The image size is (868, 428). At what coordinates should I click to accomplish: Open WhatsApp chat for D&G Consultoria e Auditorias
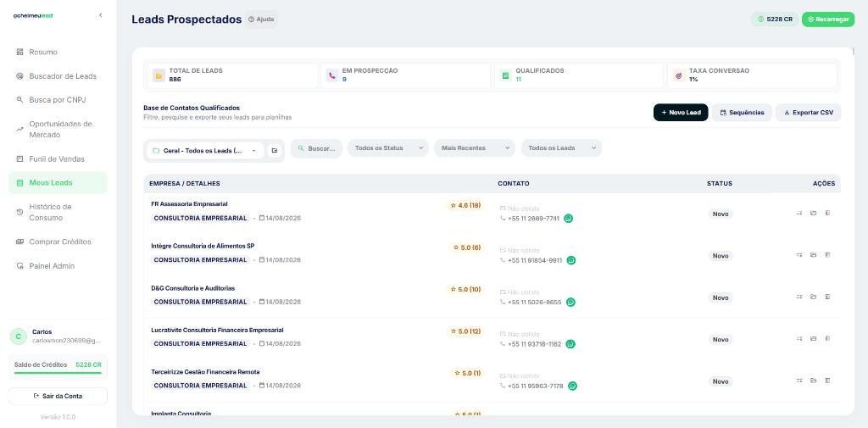pyautogui.click(x=570, y=303)
